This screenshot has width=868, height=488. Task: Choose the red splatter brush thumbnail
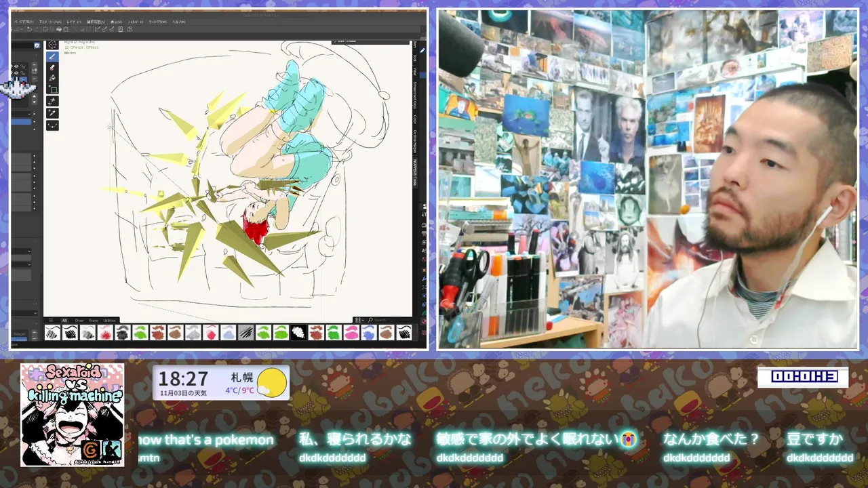click(x=105, y=332)
